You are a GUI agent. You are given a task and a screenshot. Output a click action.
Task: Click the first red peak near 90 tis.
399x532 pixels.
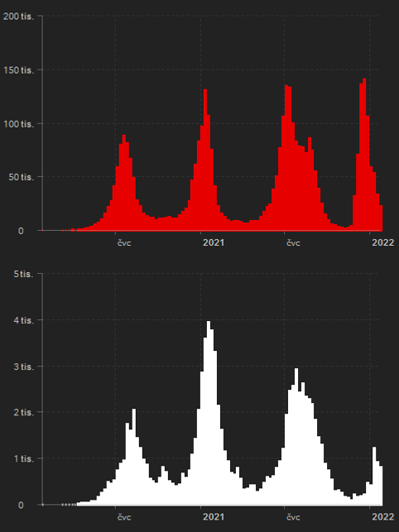pyautogui.click(x=124, y=183)
